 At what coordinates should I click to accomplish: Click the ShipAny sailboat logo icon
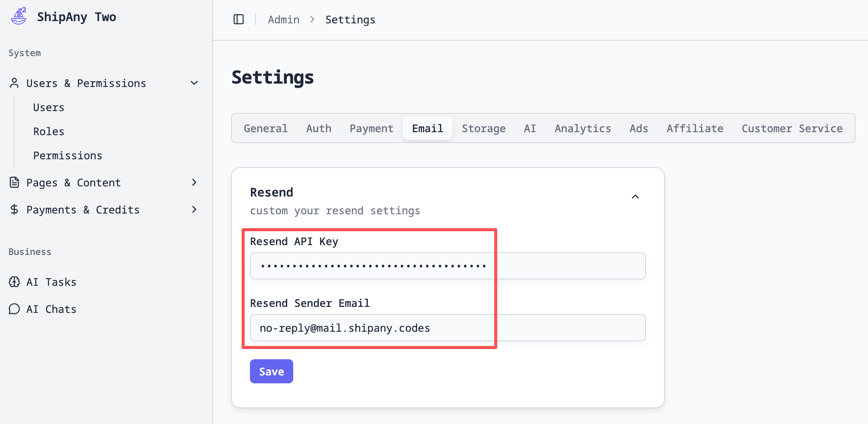coord(18,17)
